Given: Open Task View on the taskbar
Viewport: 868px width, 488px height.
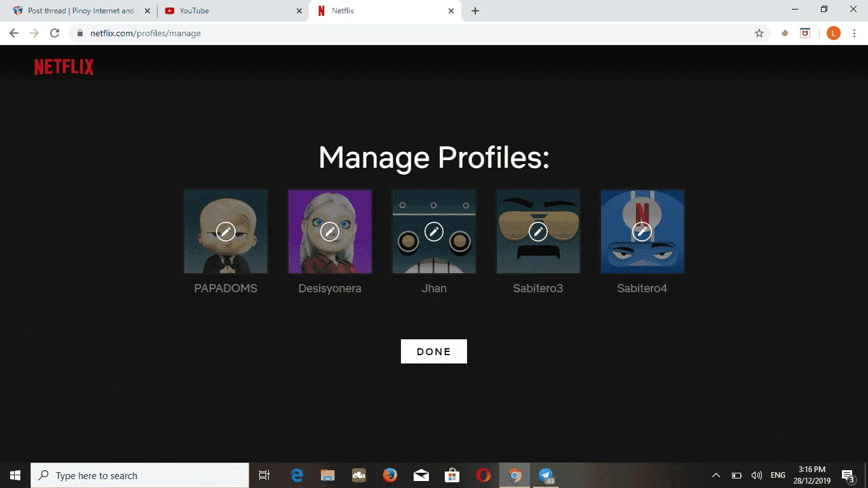Looking at the screenshot, I should [x=264, y=475].
